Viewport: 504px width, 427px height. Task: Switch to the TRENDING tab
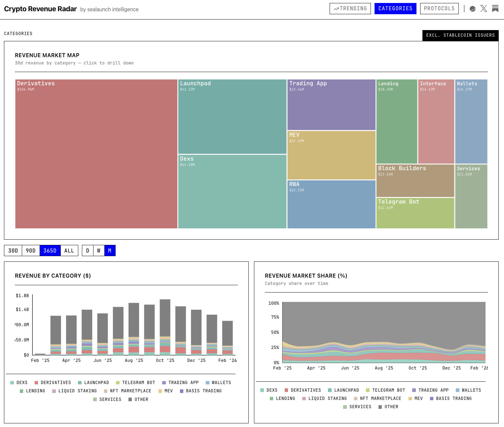pos(350,8)
